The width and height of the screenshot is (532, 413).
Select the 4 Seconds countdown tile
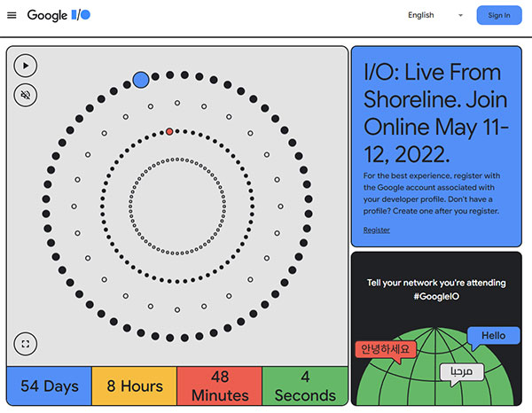(305, 386)
